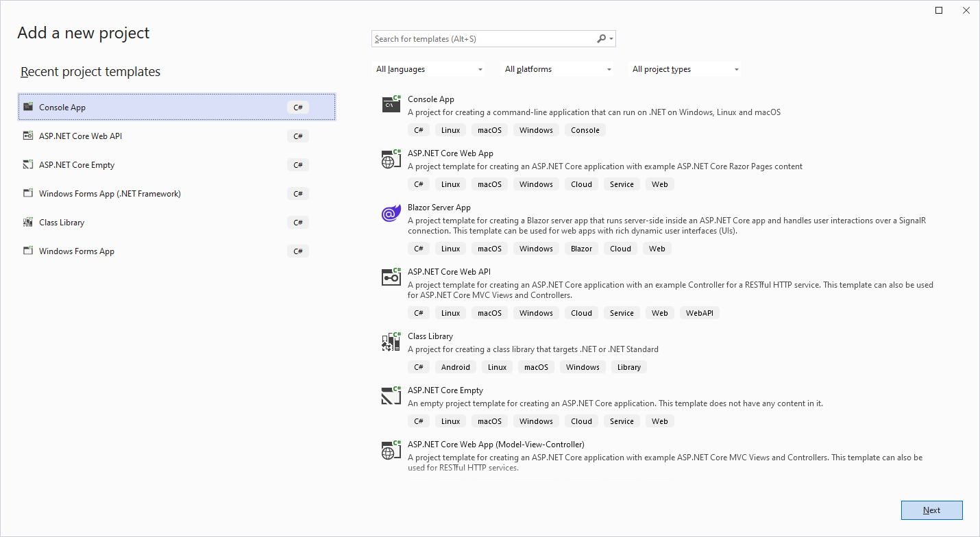The image size is (980, 537).
Task: Click the Class Library description targeting .NET Standard
Action: pos(533,349)
